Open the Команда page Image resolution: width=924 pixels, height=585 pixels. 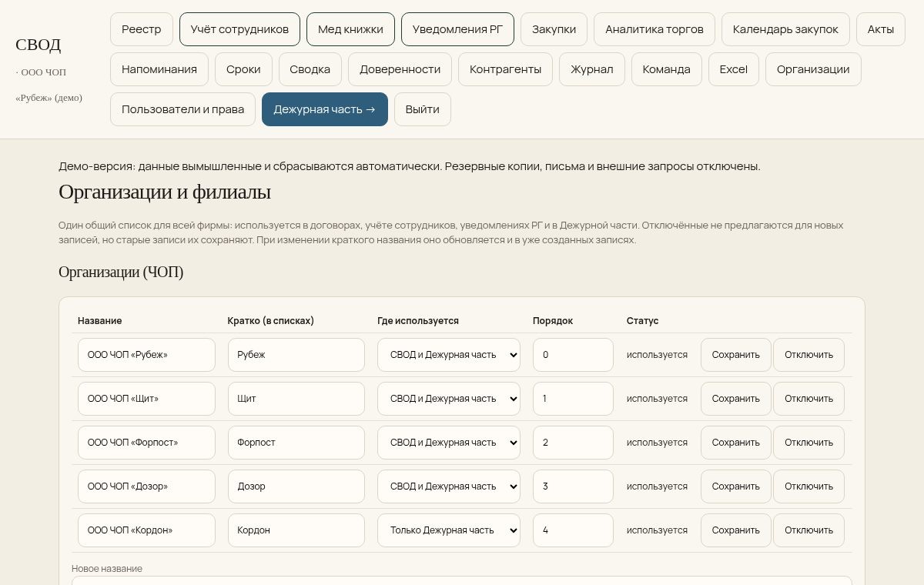click(667, 69)
